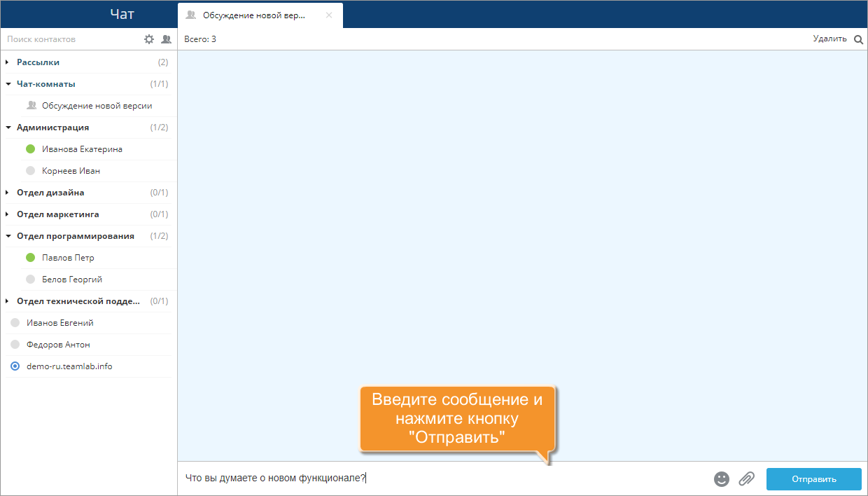The image size is (868, 496).
Task: Click the (0/1) count next to Отдел дизайна
Action: click(x=160, y=193)
